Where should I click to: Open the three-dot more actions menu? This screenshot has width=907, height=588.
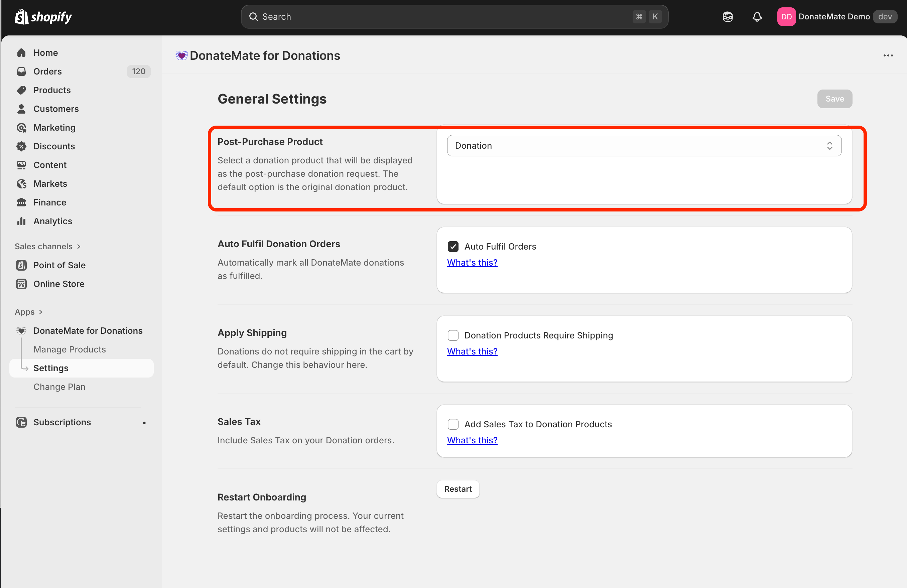click(x=888, y=56)
